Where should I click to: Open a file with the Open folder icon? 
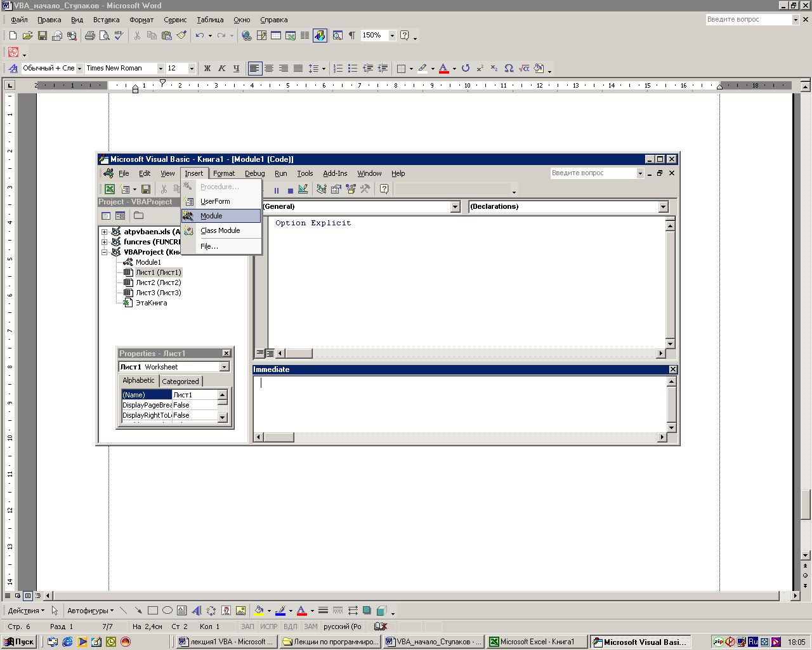[27, 36]
